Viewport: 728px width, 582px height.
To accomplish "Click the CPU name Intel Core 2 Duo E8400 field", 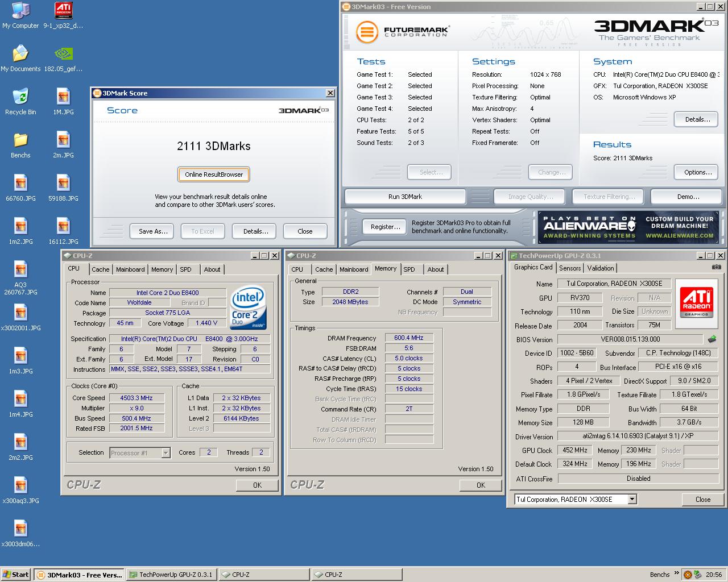I will [x=168, y=293].
